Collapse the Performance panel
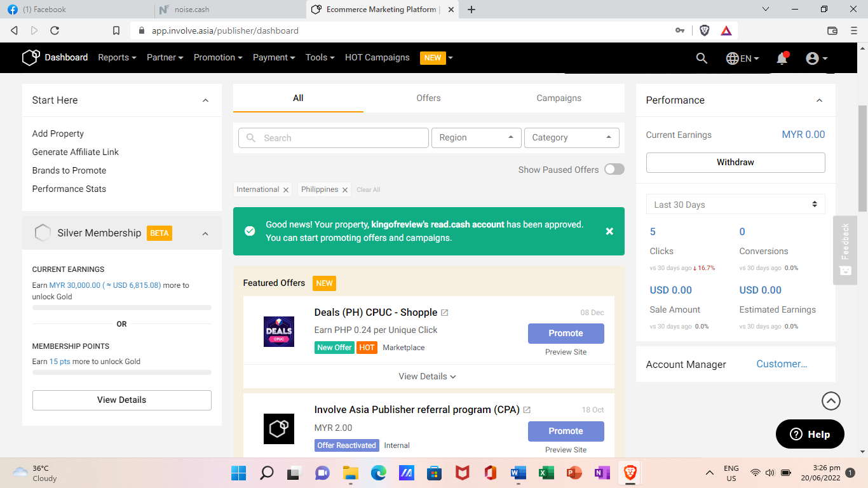 (819, 100)
